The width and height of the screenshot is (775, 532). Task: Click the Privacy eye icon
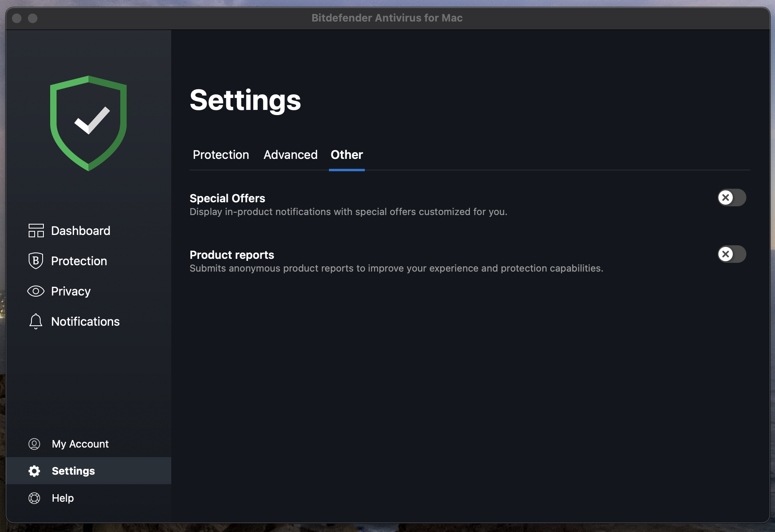click(36, 291)
